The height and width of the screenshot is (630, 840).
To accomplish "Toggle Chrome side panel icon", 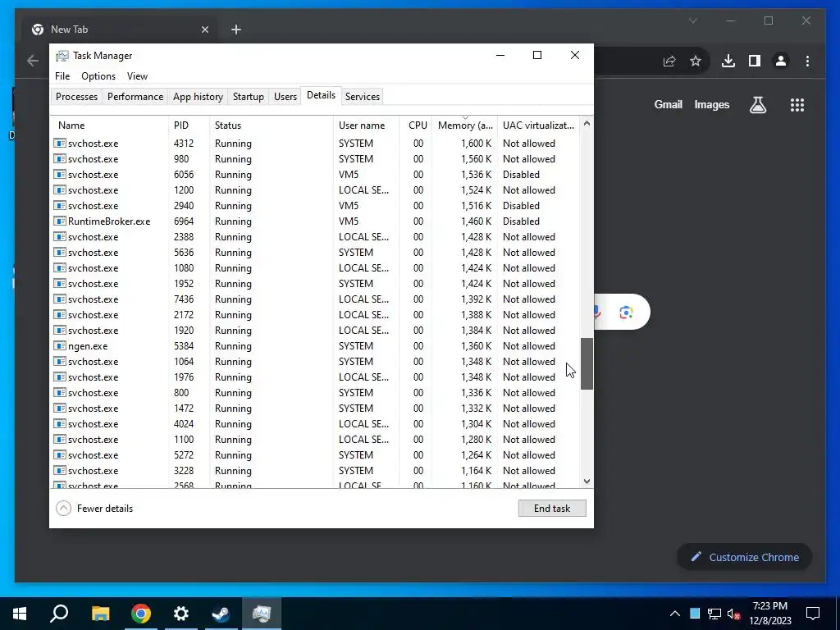I will coord(755,61).
